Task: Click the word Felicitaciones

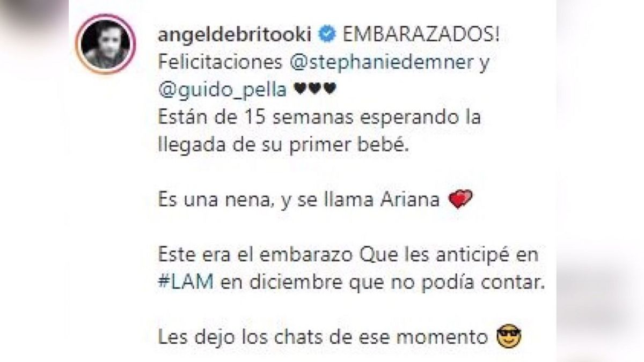Action: pyautogui.click(x=221, y=63)
